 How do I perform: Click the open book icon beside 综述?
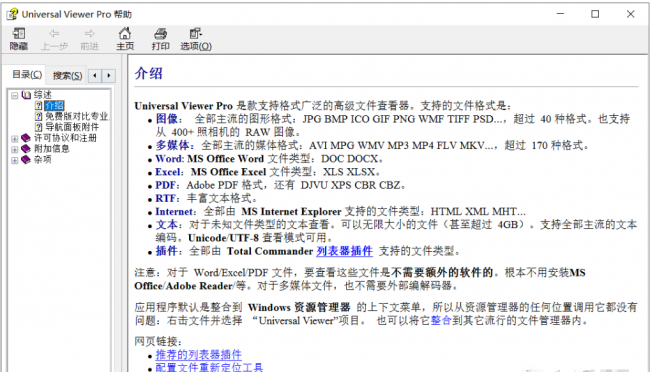(x=26, y=95)
